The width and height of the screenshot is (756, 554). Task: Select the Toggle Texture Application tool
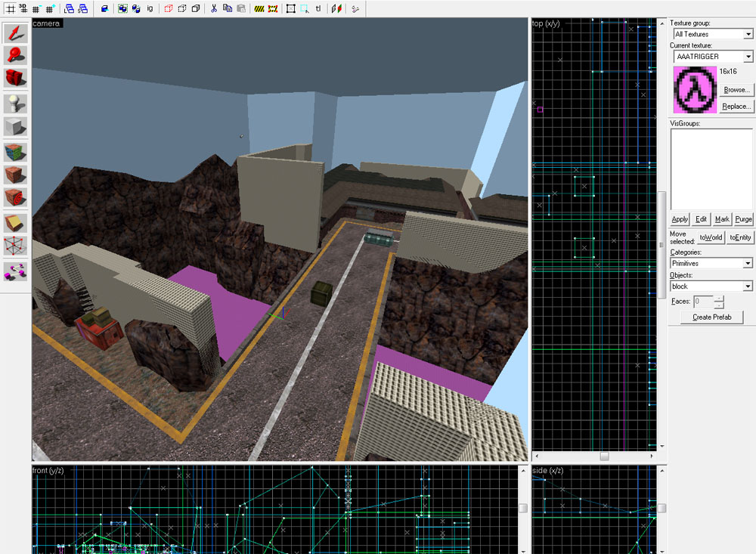point(15,153)
